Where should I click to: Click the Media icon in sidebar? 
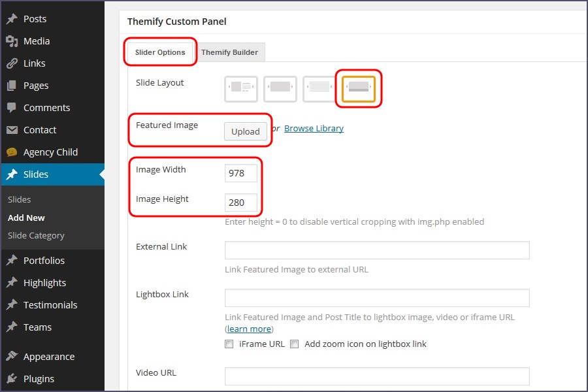[x=12, y=41]
